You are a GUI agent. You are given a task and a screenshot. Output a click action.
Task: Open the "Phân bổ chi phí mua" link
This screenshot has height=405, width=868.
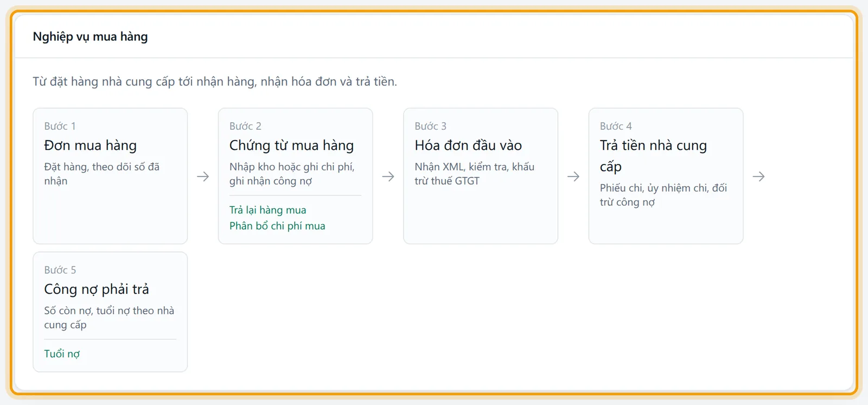[x=277, y=226]
